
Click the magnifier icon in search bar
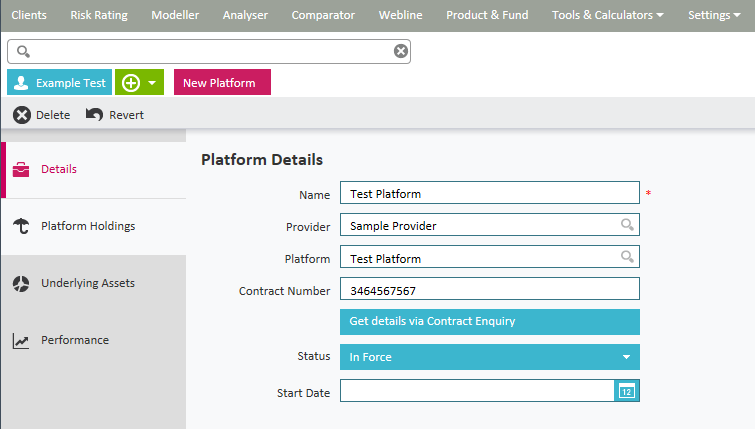(24, 52)
